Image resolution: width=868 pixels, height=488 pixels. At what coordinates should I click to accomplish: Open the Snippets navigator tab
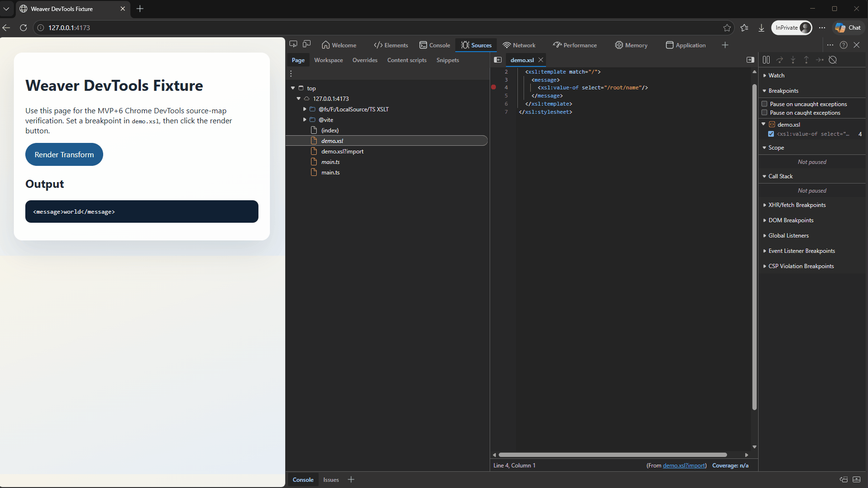click(x=448, y=60)
